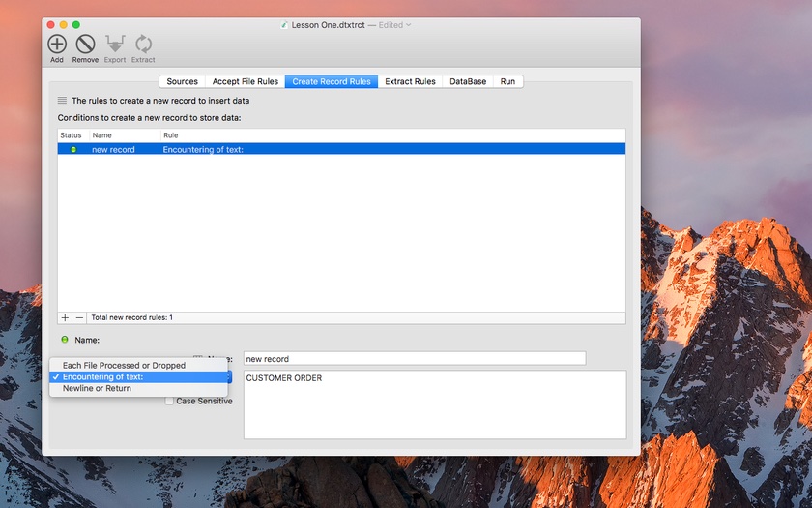Open the Run tab

(x=507, y=82)
